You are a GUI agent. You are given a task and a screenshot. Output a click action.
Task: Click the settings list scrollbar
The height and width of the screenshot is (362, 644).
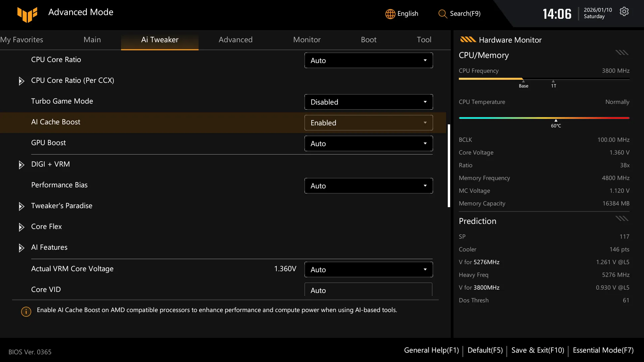(449, 166)
